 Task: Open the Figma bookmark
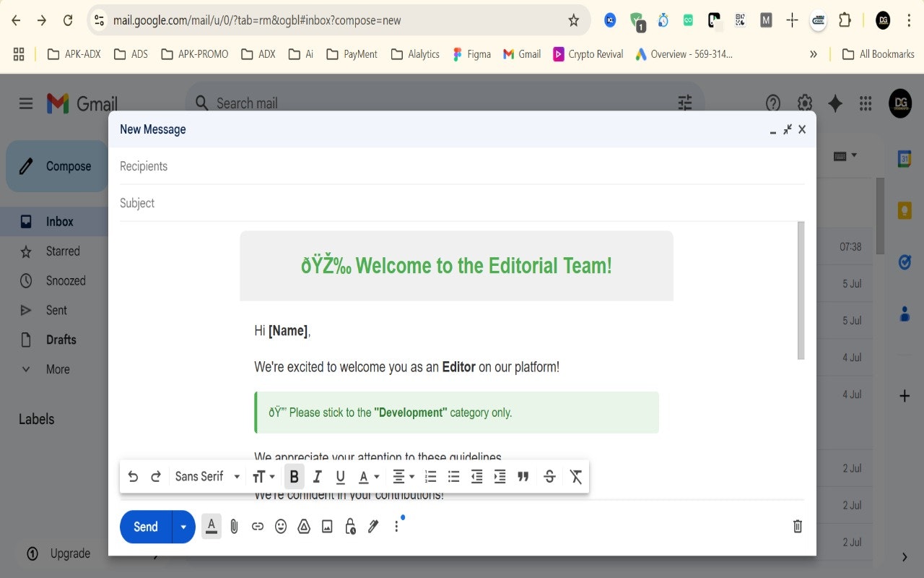(x=471, y=53)
